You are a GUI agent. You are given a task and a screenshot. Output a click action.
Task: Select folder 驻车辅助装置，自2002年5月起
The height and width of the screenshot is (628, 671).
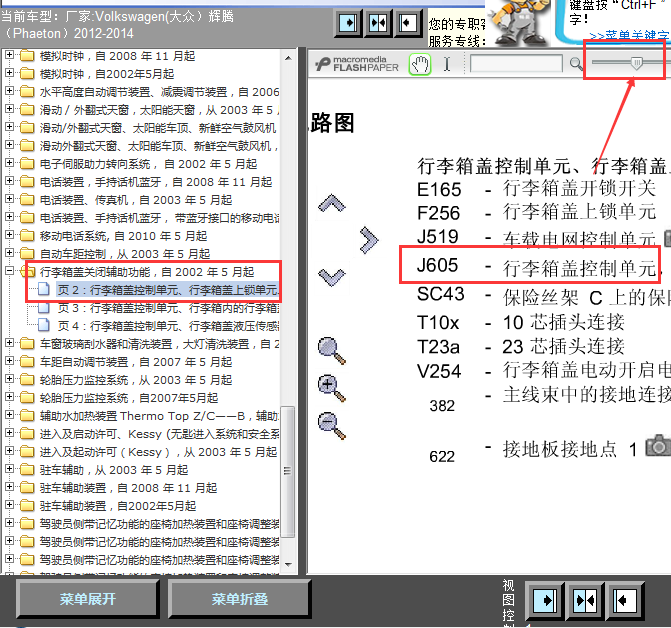(x=118, y=506)
